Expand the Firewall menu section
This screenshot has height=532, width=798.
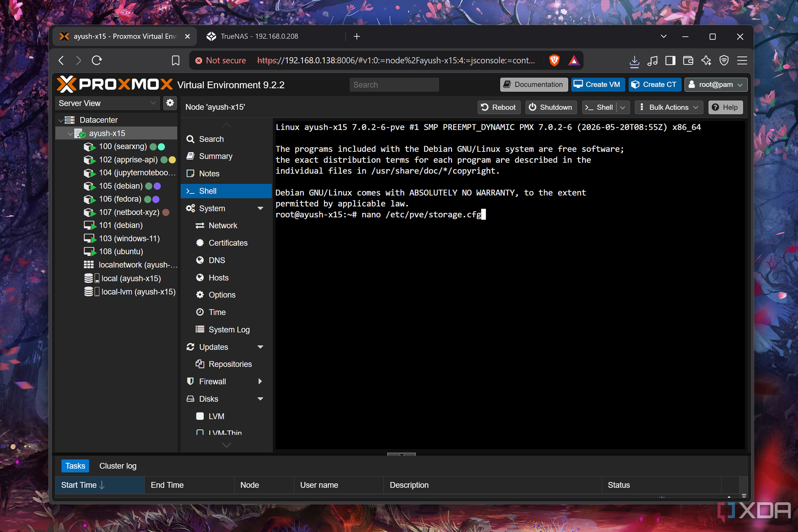pos(260,381)
